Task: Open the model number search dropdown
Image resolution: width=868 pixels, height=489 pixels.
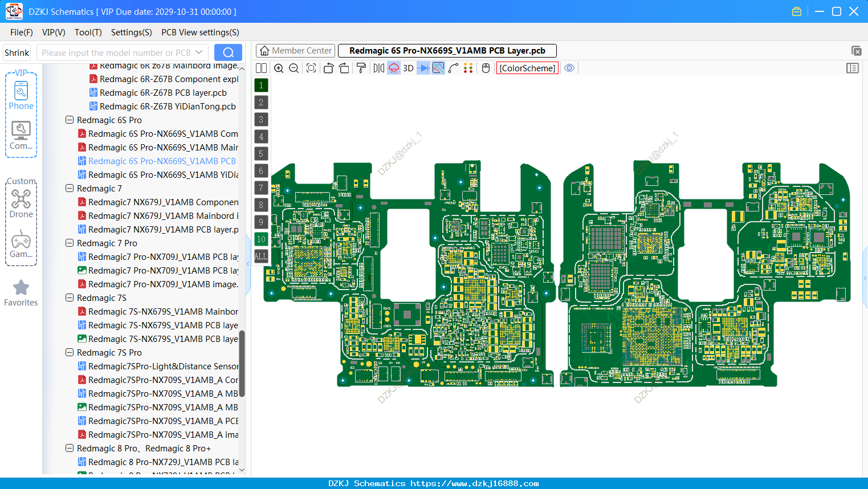Action: pos(199,52)
